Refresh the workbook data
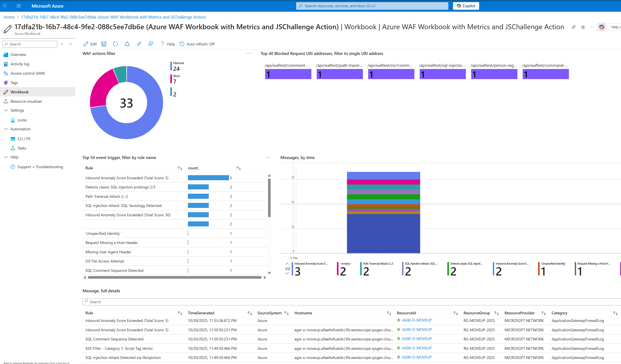 point(115,44)
